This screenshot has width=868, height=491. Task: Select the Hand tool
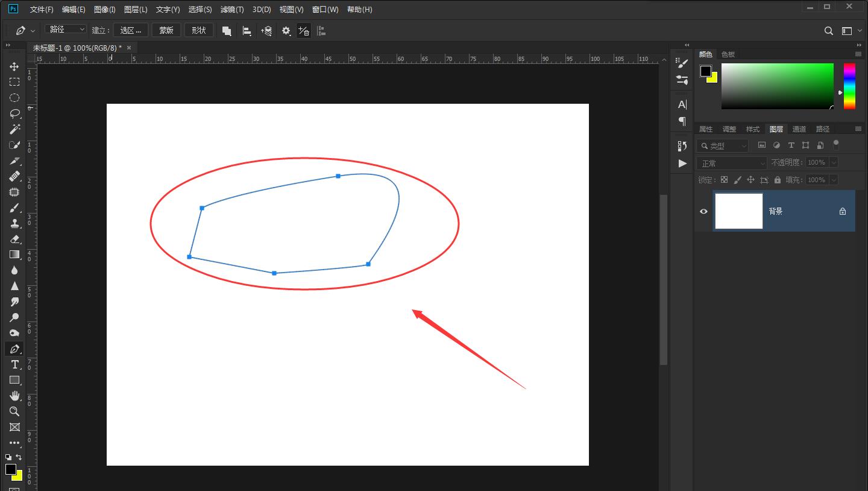tap(14, 396)
